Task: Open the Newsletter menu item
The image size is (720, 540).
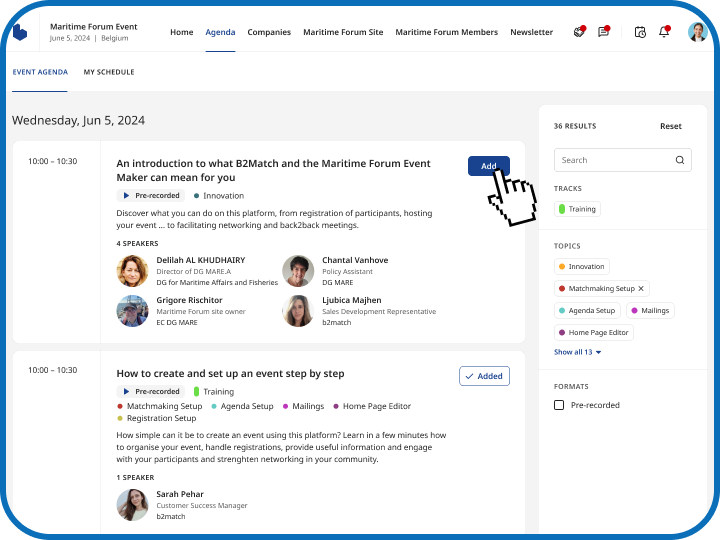Action: click(x=531, y=32)
